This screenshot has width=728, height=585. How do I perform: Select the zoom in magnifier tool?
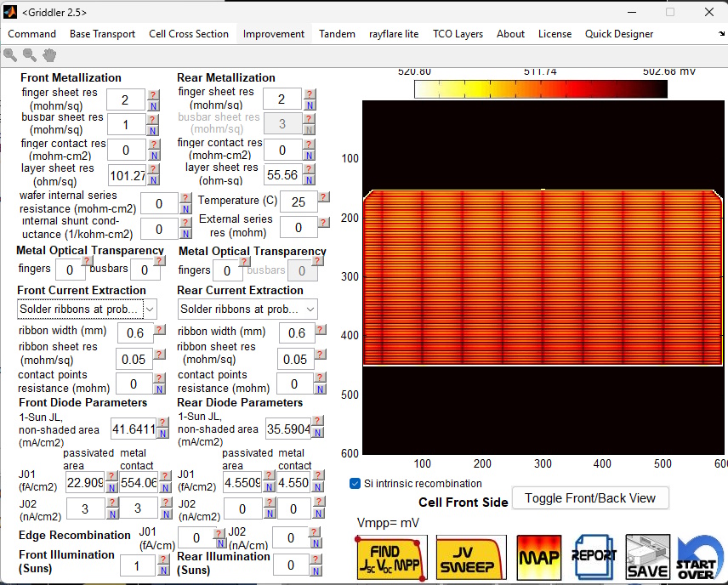click(x=10, y=54)
